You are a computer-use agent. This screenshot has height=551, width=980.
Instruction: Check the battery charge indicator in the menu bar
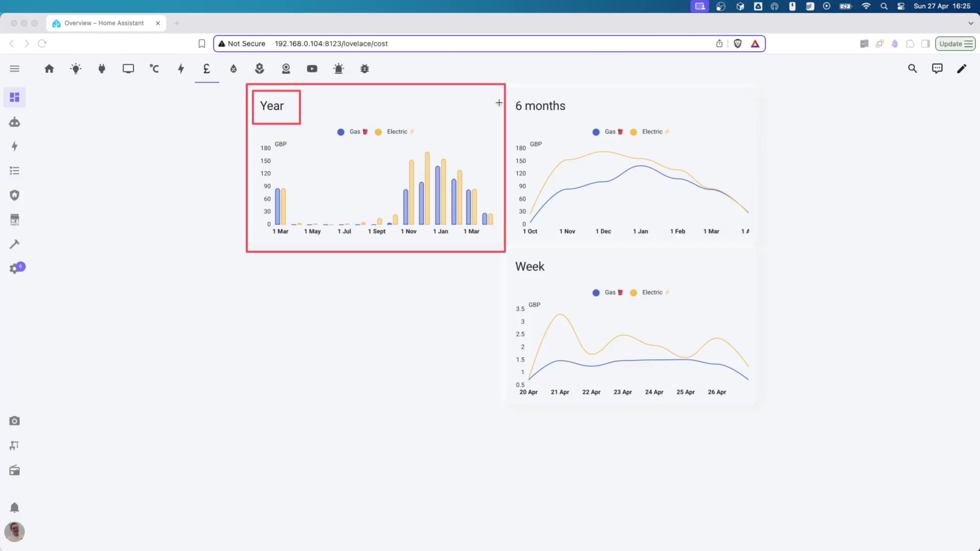click(845, 6)
